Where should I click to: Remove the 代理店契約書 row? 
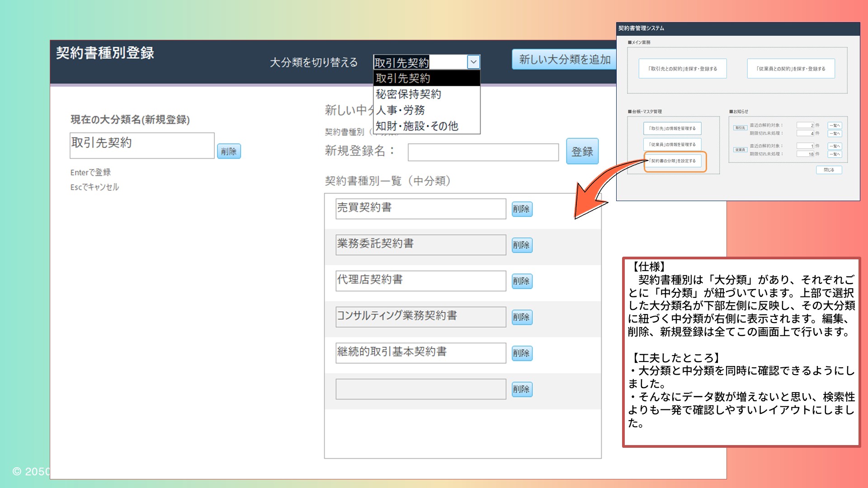(x=522, y=281)
